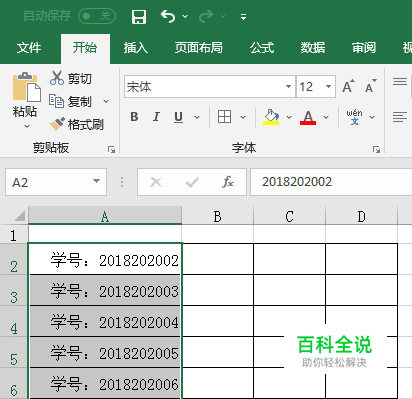This screenshot has width=412, height=399.
Task: Toggle Italic formatting
Action: (x=156, y=117)
